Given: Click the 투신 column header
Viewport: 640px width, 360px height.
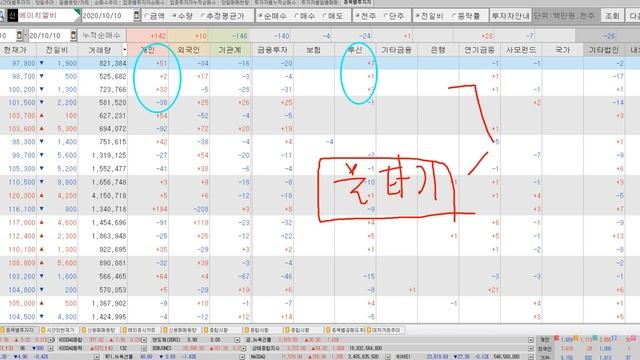Looking at the screenshot, I should click(355, 50).
